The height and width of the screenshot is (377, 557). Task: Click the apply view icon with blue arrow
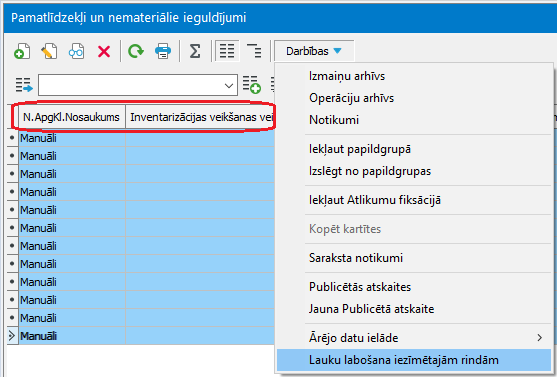(24, 85)
